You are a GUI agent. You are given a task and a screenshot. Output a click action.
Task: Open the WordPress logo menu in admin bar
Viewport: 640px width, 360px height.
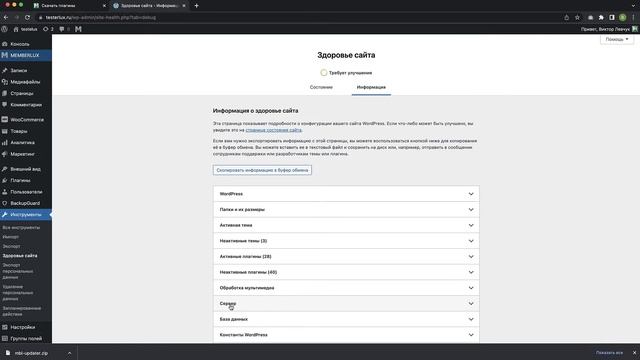click(4, 29)
